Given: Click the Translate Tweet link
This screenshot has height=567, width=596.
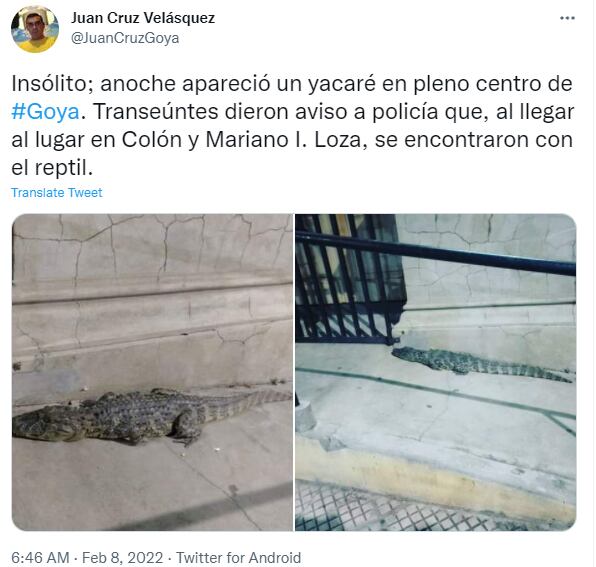Looking at the screenshot, I should pos(57,193).
